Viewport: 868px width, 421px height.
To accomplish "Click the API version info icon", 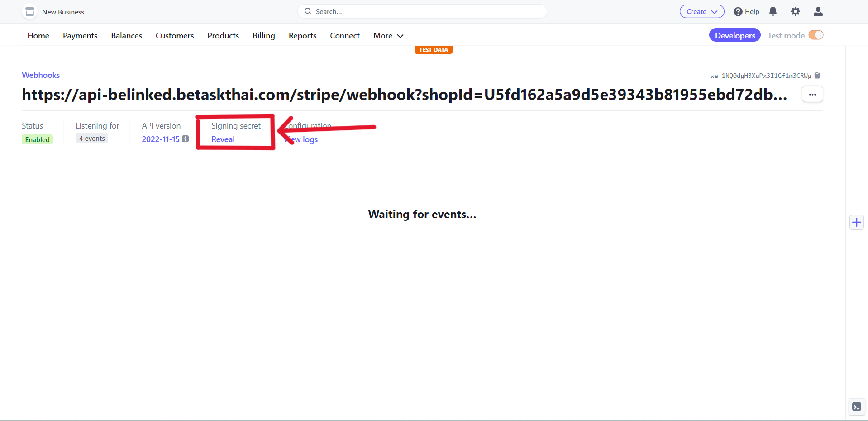I will click(x=186, y=139).
